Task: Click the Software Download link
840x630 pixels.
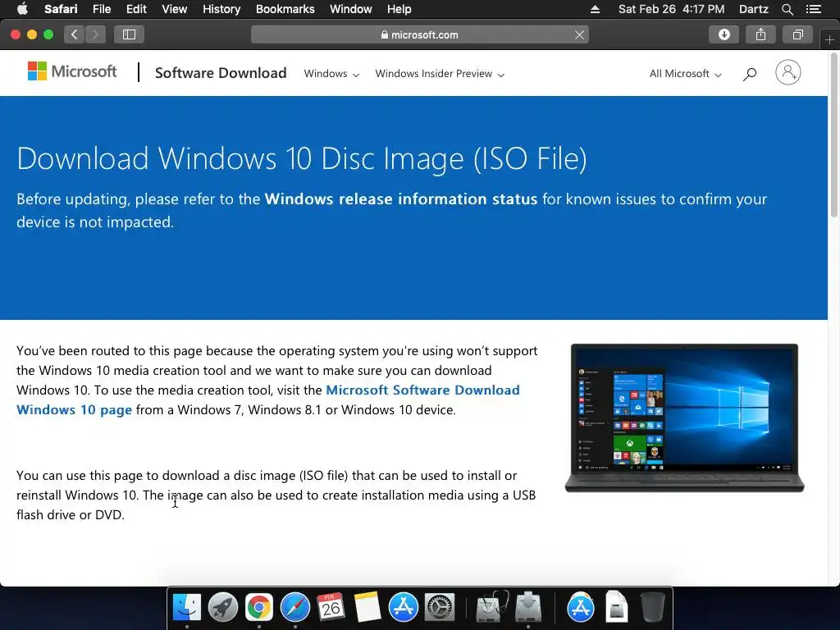Action: (221, 73)
